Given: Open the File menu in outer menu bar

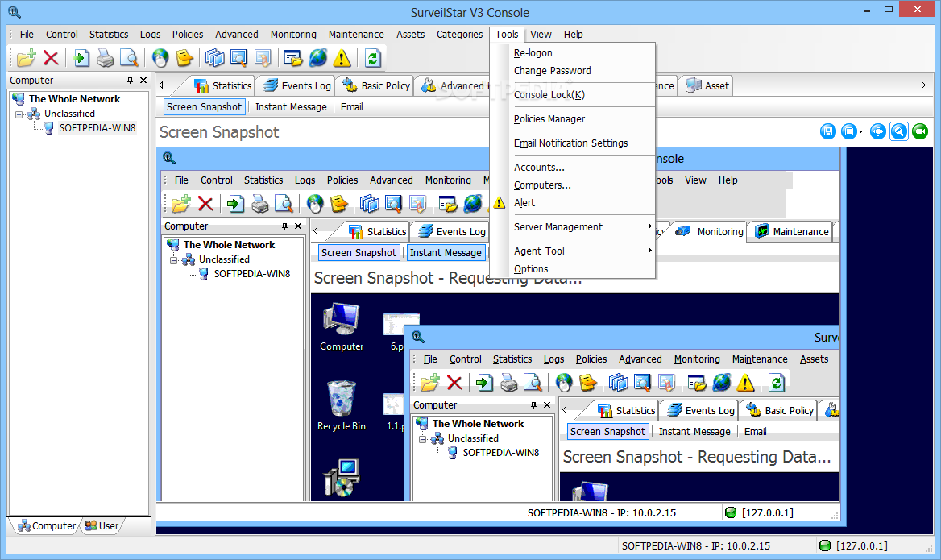Looking at the screenshot, I should 27,34.
